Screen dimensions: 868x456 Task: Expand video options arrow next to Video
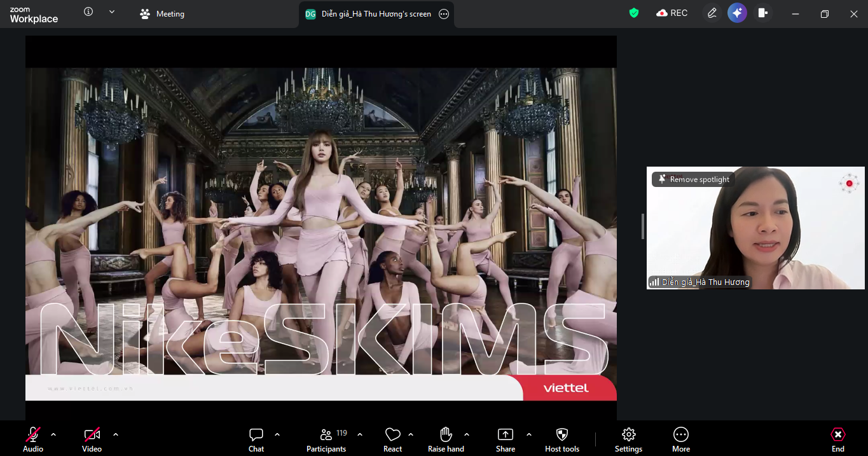116,434
